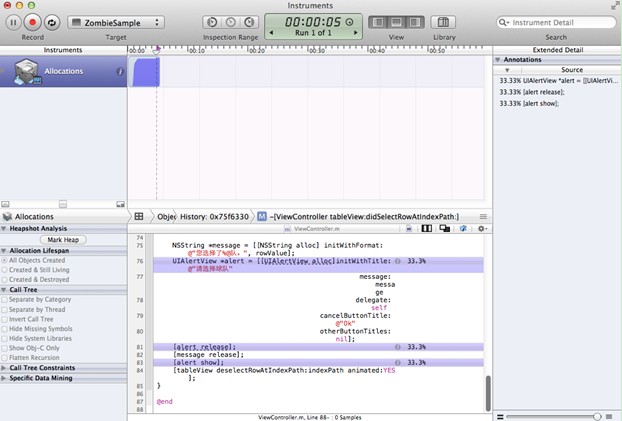This screenshot has height=421, width=622.
Task: Open Allocations instrument info button
Action: (120, 71)
